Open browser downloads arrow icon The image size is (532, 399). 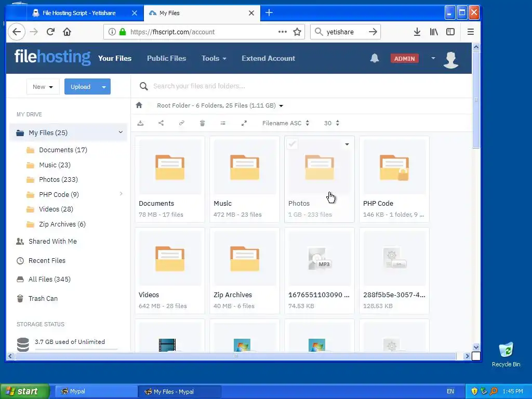click(x=417, y=32)
